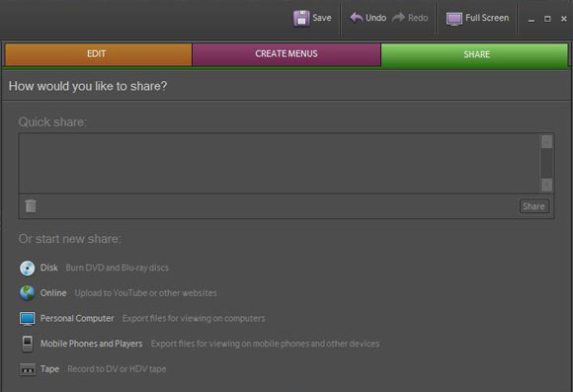Screen dimensions: 573x392
Task: Click 'Burn DVD and Blu-ray discs' text
Action: (x=118, y=268)
